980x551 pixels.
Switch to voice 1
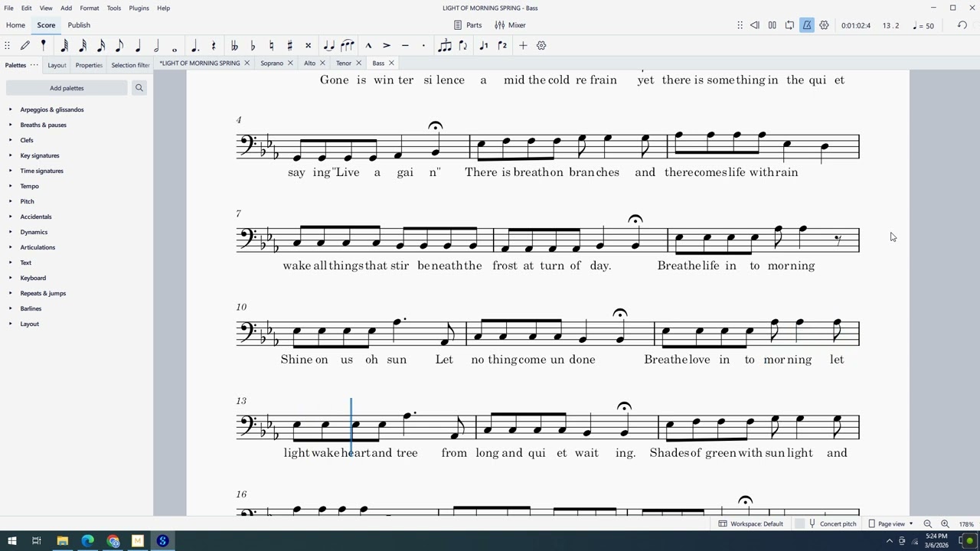coord(484,46)
